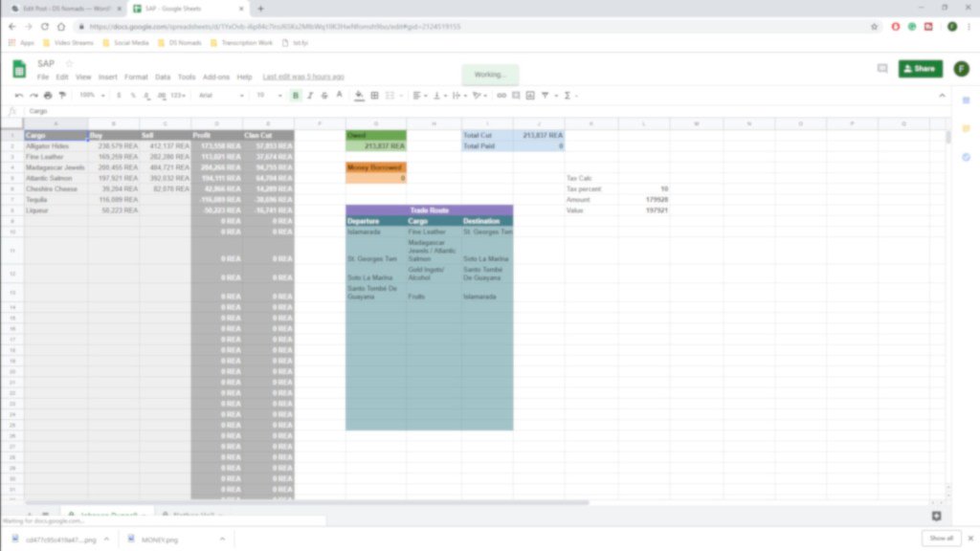Image resolution: width=980 pixels, height=551 pixels.
Task: Insert a link with the chain icon
Action: pos(501,96)
